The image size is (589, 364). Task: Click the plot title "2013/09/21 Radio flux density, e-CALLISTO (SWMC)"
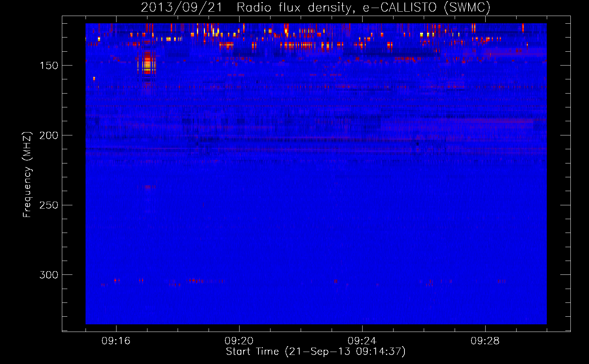coord(316,7)
